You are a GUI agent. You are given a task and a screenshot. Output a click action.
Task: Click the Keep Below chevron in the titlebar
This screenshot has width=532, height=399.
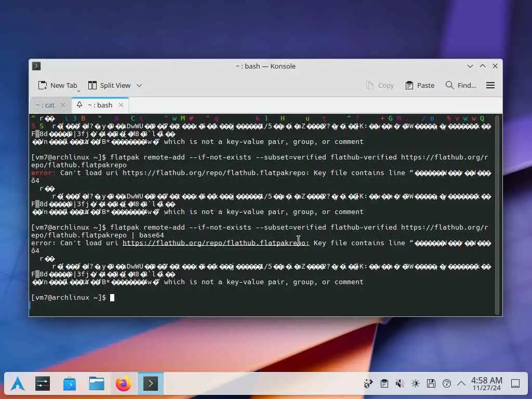[x=470, y=66]
